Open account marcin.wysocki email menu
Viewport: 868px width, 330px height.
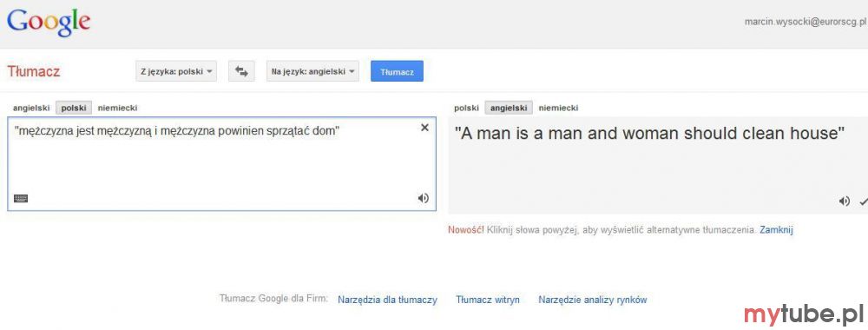click(805, 22)
